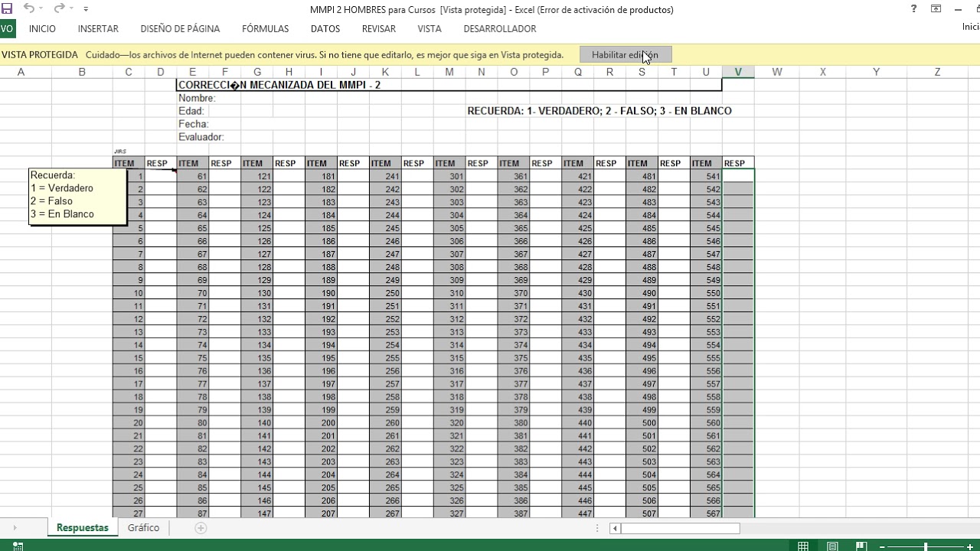
Task: Click the sheet tab bar resize handle dots
Action: pyautogui.click(x=598, y=528)
